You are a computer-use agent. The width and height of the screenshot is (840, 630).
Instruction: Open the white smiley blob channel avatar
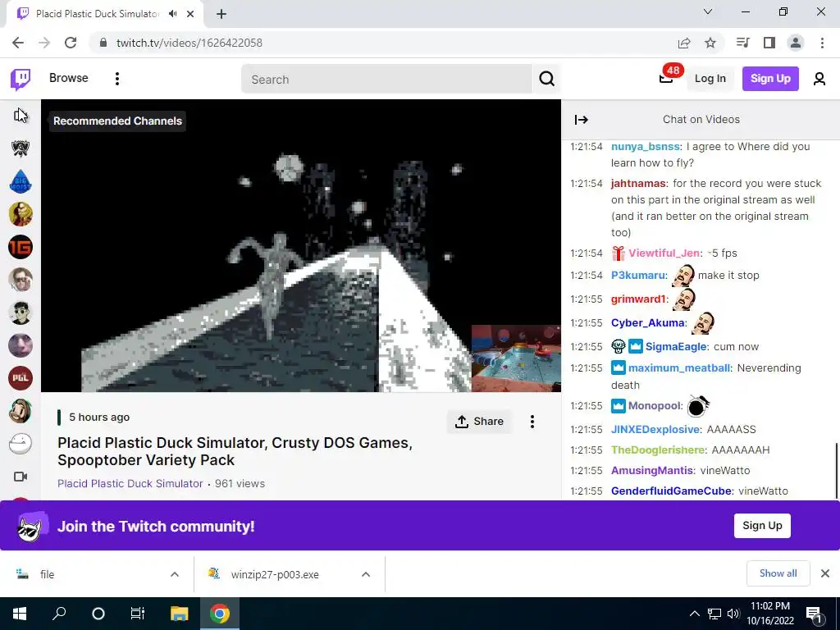[21, 444]
